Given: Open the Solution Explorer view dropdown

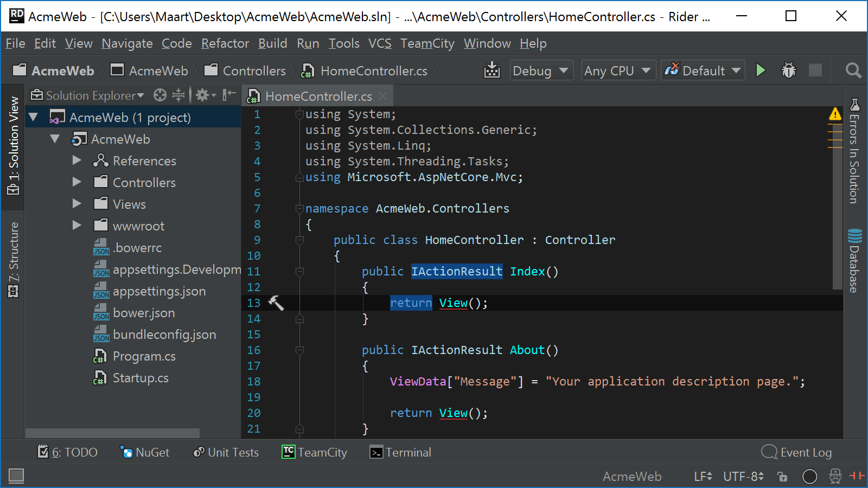Looking at the screenshot, I should point(87,95).
